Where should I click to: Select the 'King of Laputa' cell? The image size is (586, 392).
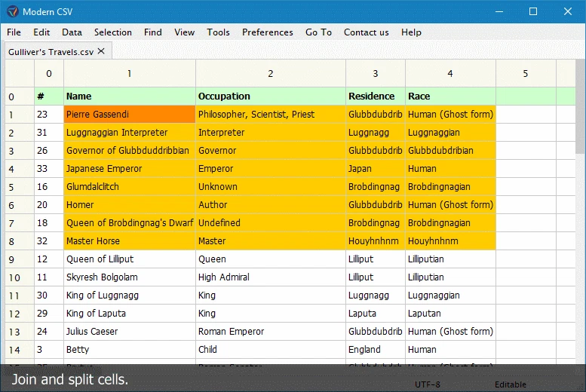(130, 314)
